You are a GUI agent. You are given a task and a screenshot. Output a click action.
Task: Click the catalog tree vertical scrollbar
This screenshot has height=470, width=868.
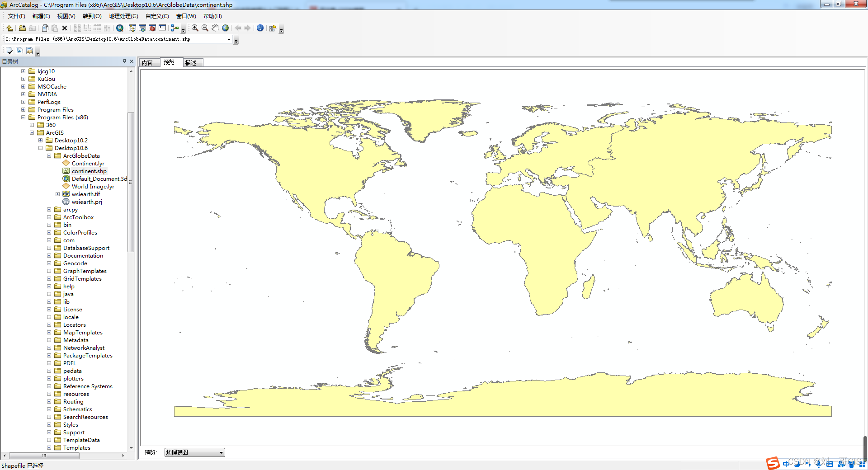tap(131, 181)
